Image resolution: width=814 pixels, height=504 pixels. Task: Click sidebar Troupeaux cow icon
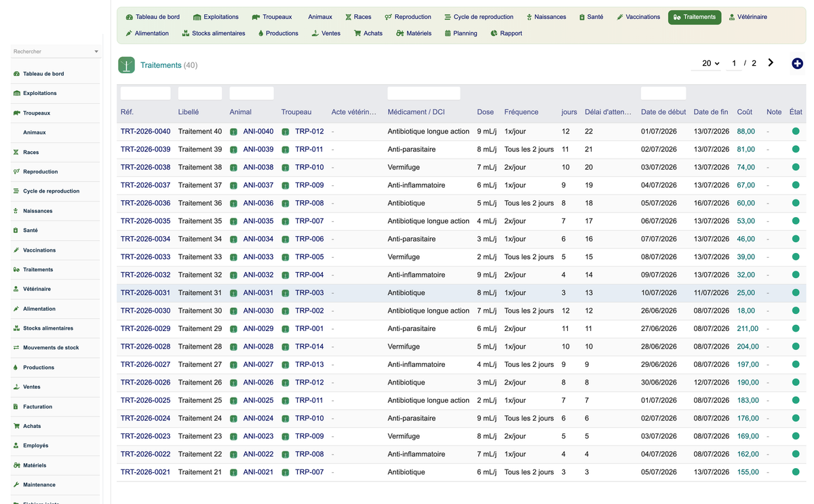tap(16, 113)
